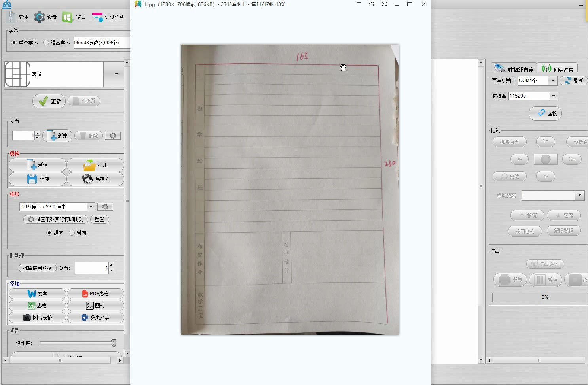
Task: Click the X+ jog button
Action: pyautogui.click(x=572, y=159)
